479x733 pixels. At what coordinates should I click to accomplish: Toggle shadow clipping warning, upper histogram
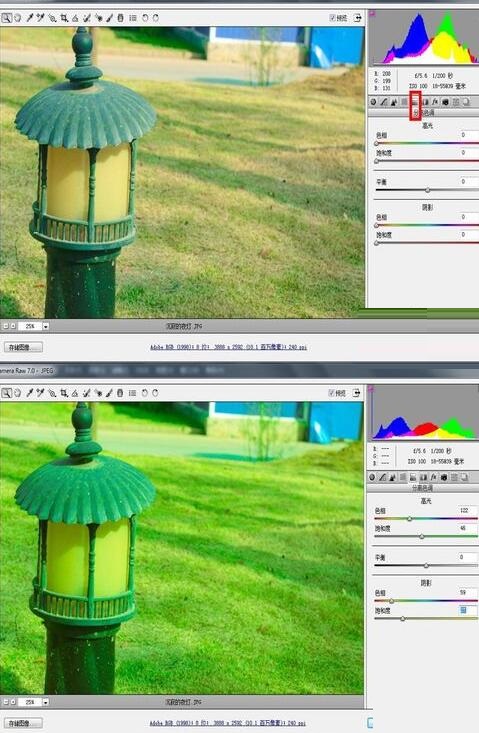372,14
